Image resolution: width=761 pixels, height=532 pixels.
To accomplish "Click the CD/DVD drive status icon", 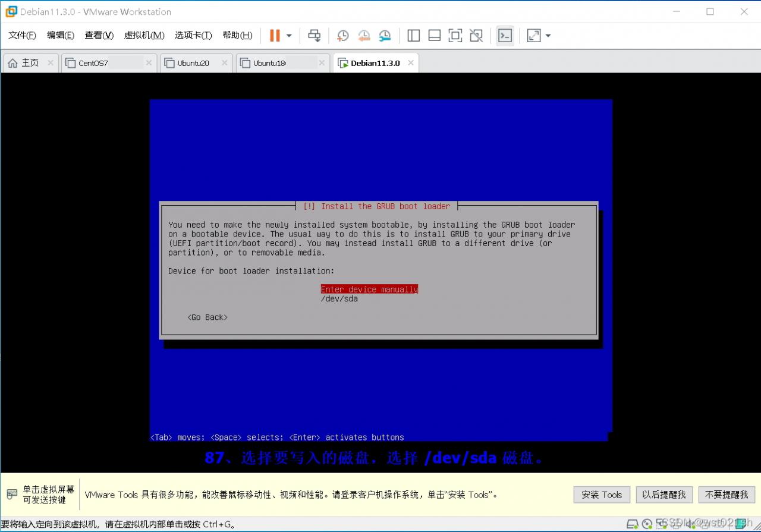I will click(647, 524).
